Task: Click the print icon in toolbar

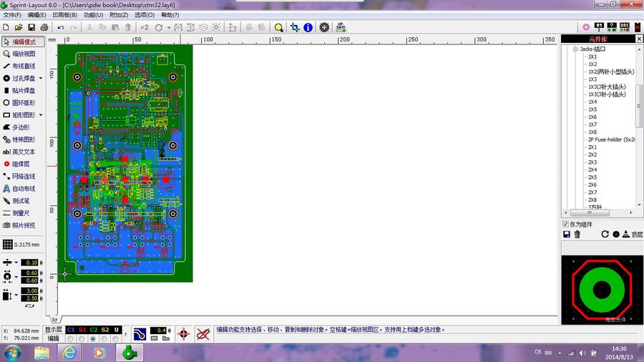Action: (x=44, y=27)
